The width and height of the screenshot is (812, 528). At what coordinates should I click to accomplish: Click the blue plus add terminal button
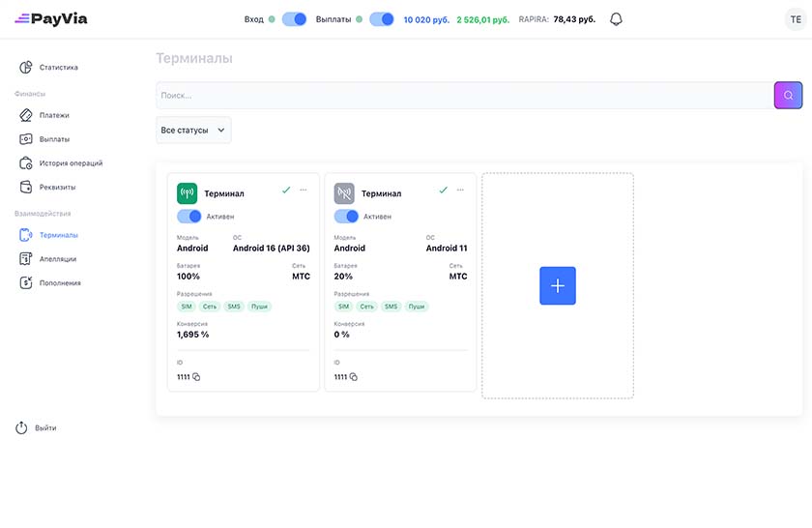point(558,286)
